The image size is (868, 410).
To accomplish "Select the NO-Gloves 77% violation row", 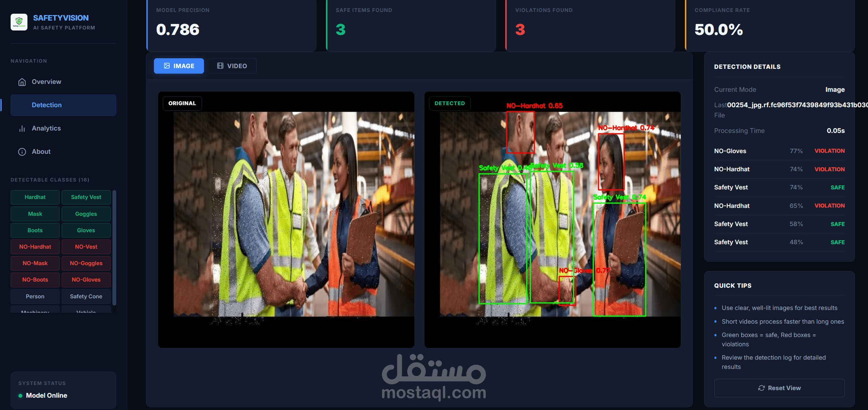I will (779, 151).
